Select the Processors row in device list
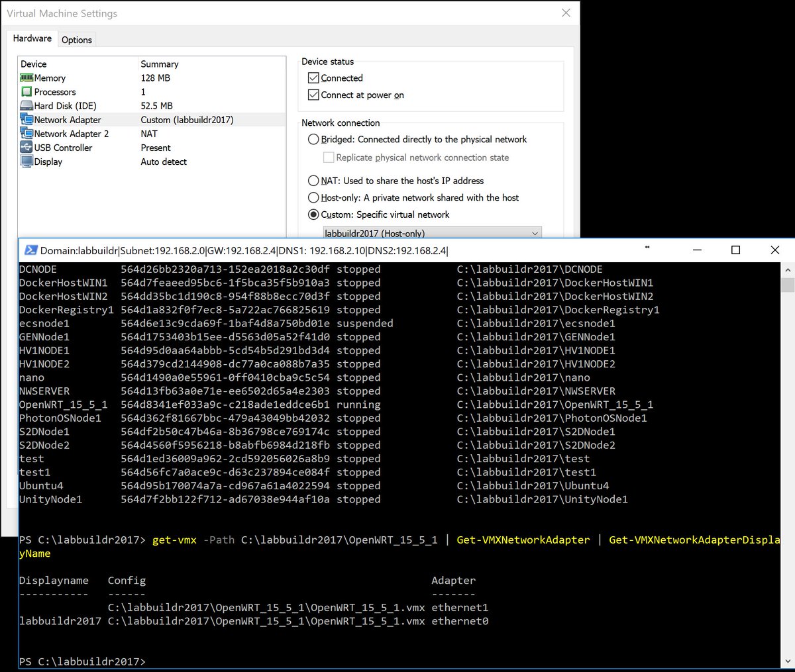795x672 pixels. [x=152, y=92]
